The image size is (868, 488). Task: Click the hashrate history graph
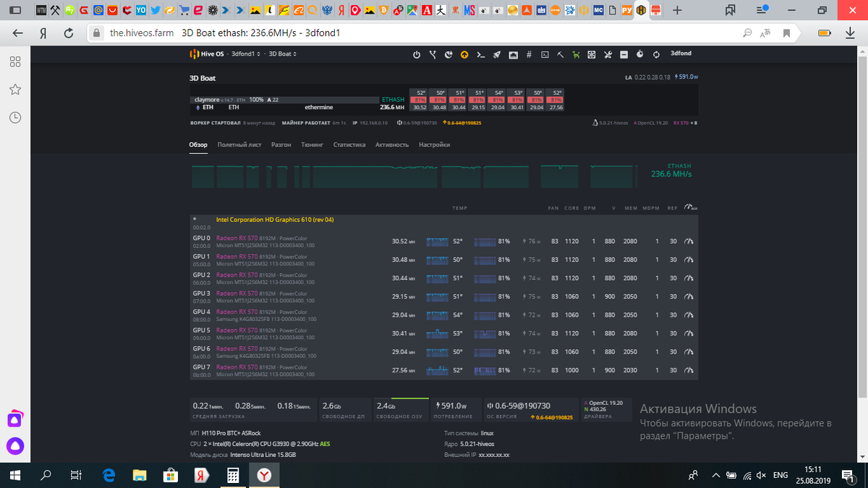(416, 177)
